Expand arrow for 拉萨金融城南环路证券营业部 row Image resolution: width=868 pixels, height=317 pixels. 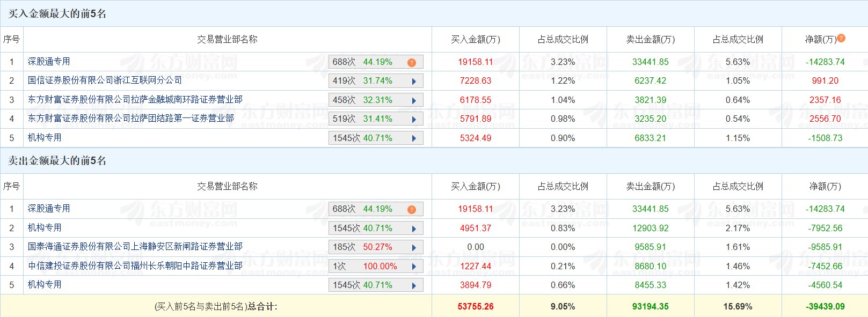click(414, 100)
